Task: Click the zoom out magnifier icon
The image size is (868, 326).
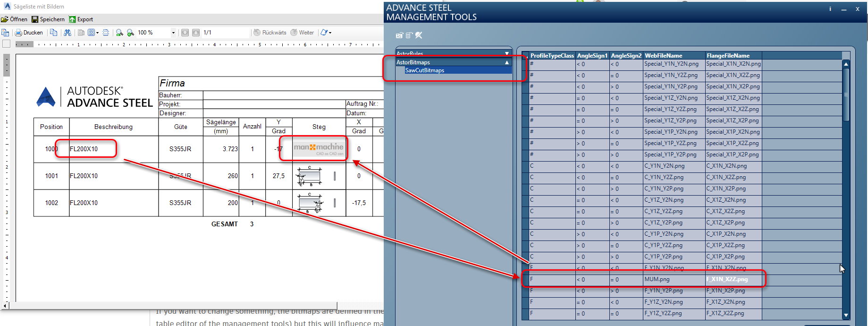Action: coord(119,33)
